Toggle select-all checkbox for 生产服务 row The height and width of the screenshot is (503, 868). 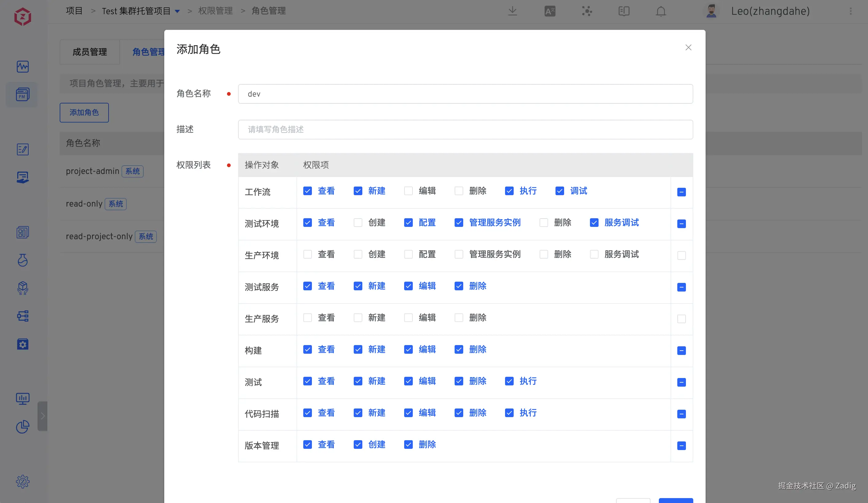(x=681, y=319)
